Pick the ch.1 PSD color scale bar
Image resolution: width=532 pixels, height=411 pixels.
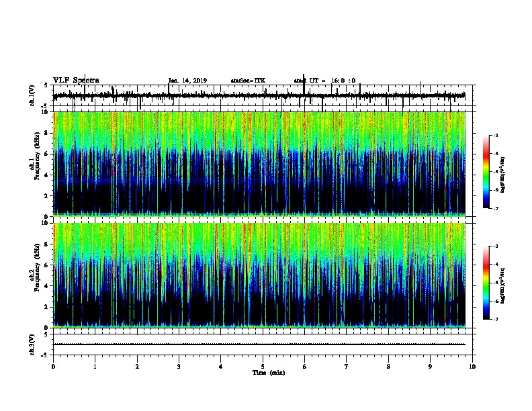point(486,172)
